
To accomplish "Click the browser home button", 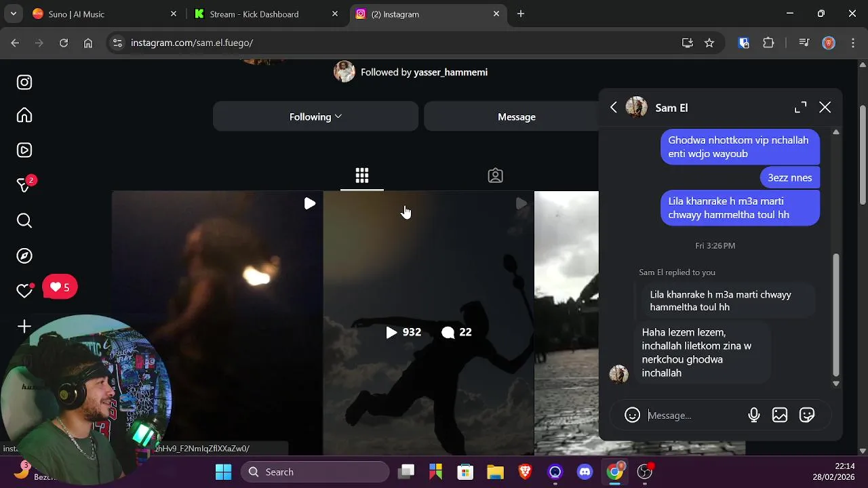I will point(88,43).
